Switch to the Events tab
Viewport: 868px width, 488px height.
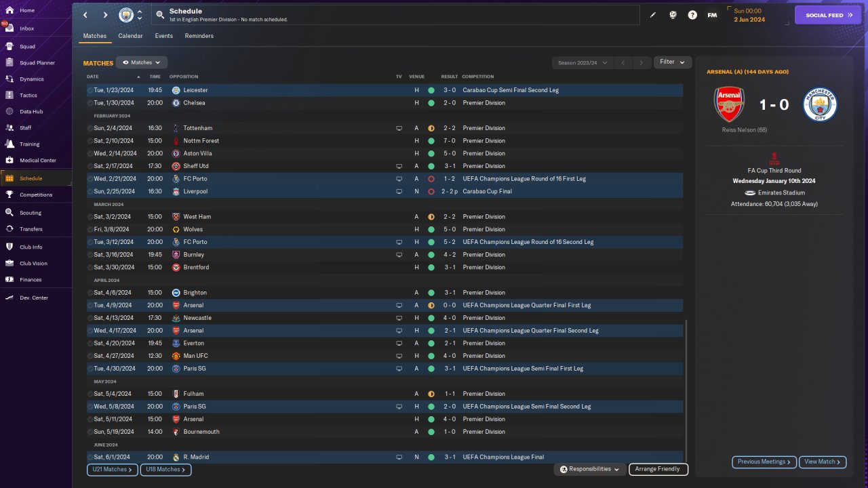point(163,36)
